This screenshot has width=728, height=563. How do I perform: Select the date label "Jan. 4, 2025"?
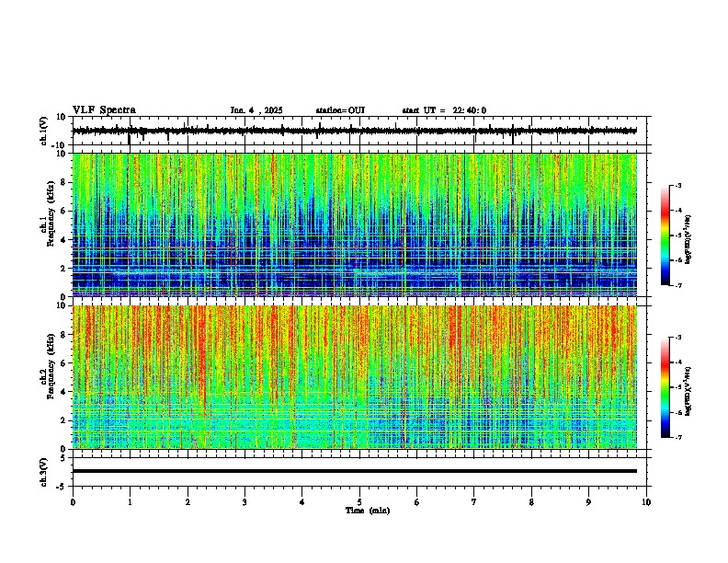click(256, 110)
